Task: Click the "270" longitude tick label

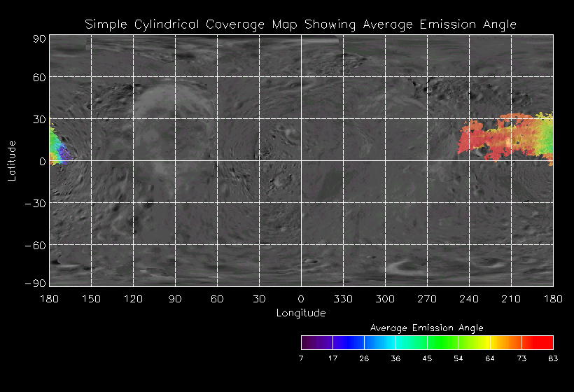Action: click(x=427, y=299)
